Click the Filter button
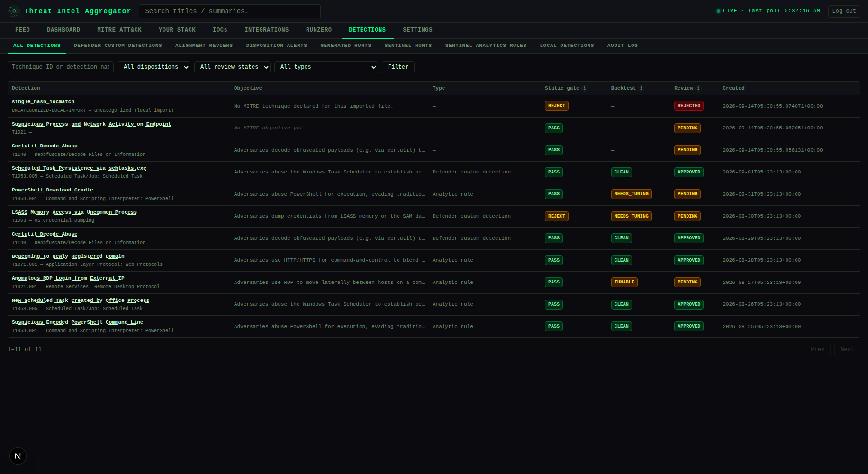Viewport: 868px width, 474px height. (x=398, y=67)
